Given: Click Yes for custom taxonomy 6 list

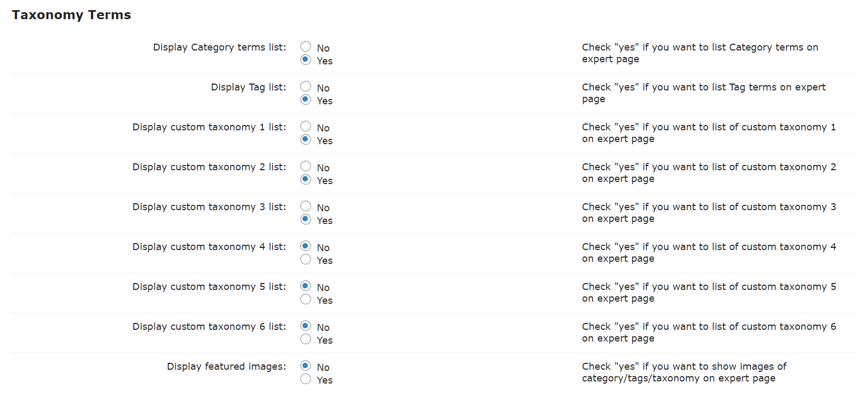Looking at the screenshot, I should tap(306, 339).
